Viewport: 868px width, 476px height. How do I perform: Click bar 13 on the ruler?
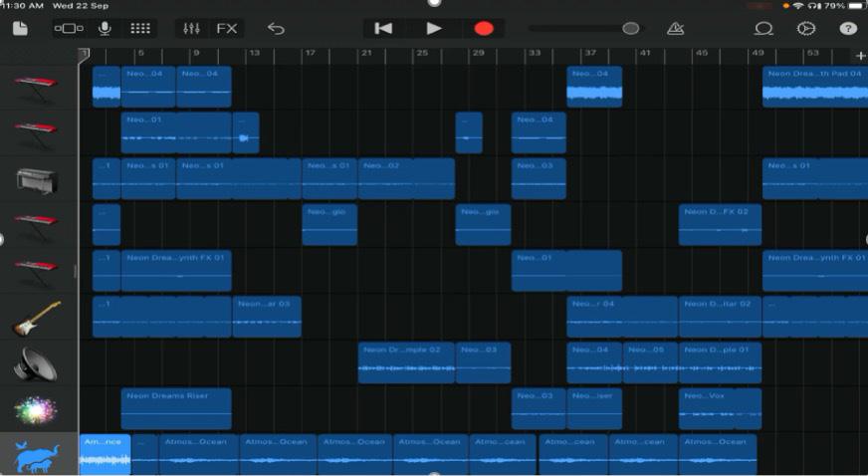click(x=254, y=53)
